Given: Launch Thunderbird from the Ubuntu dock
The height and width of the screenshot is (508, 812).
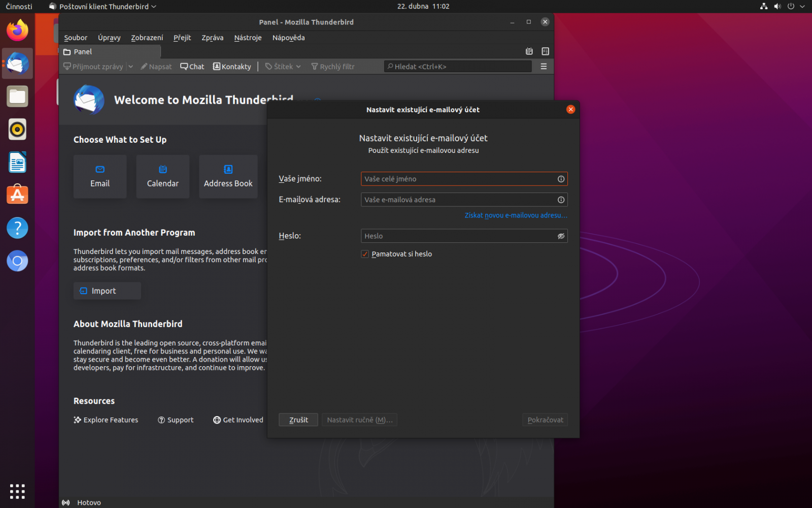Looking at the screenshot, I should click(17, 63).
